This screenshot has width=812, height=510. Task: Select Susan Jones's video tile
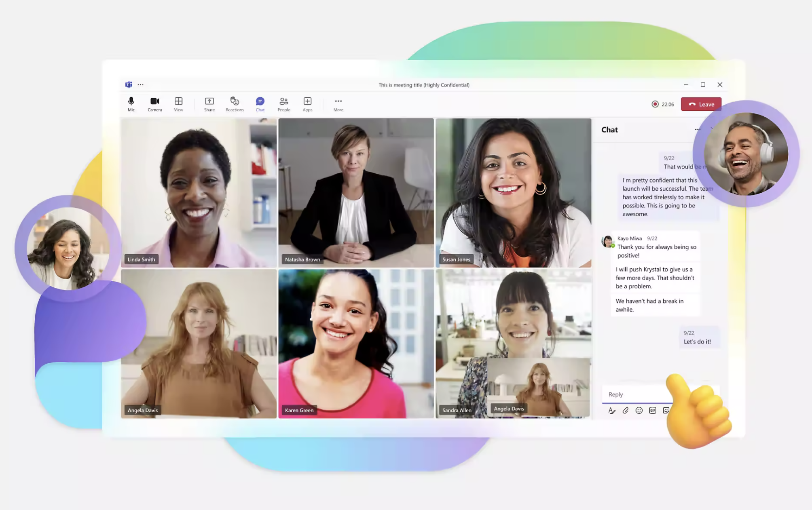click(x=513, y=193)
